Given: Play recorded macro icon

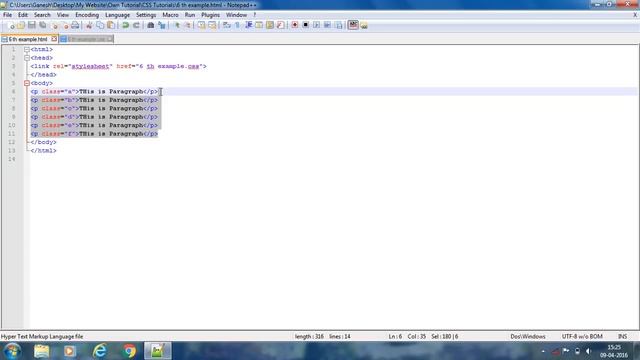Looking at the screenshot, I should click(x=316, y=25).
